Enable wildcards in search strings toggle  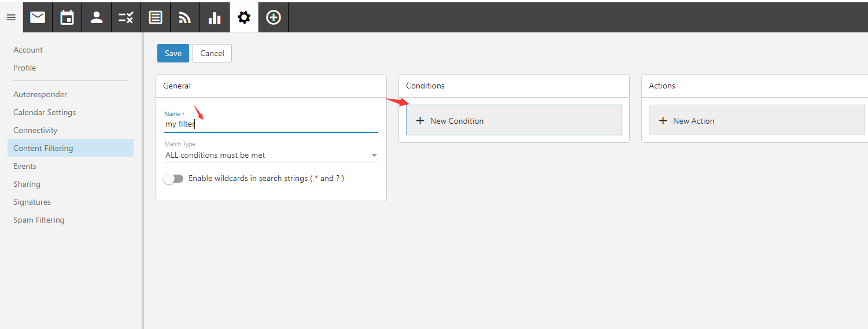173,179
